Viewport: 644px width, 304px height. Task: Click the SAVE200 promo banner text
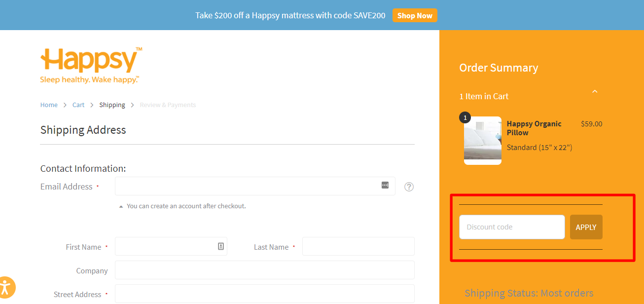point(290,15)
